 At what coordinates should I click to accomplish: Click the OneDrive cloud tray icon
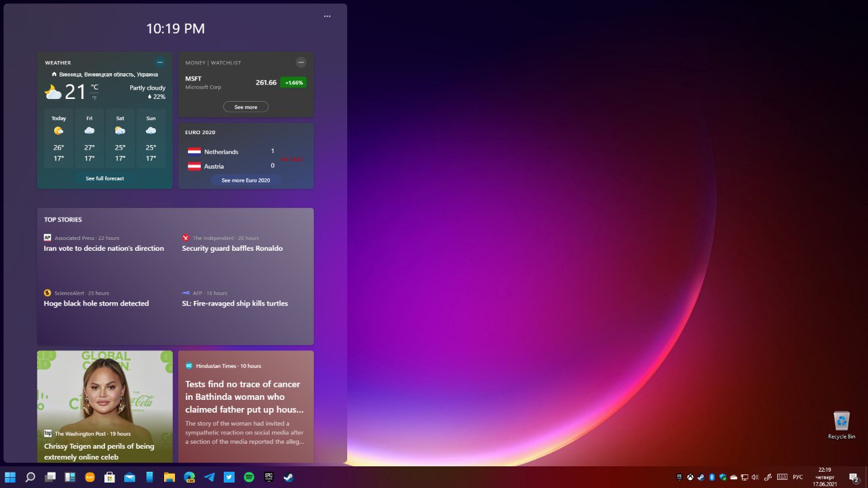734,477
